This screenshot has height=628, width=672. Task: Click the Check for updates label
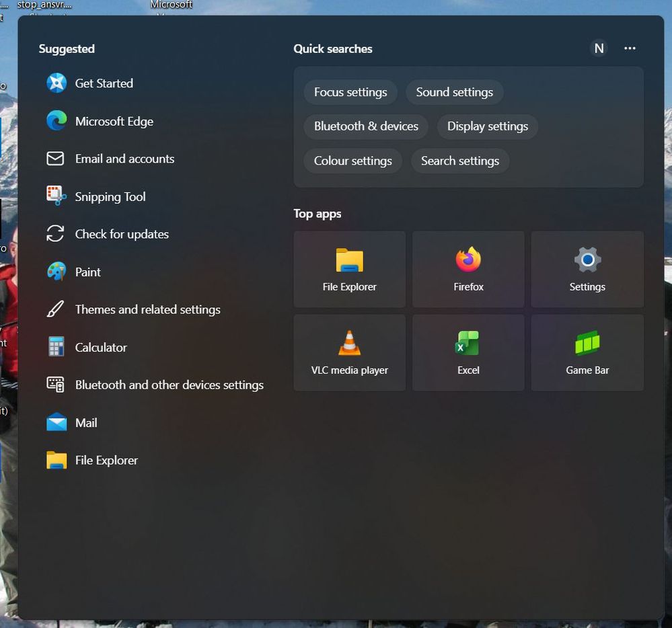122,234
